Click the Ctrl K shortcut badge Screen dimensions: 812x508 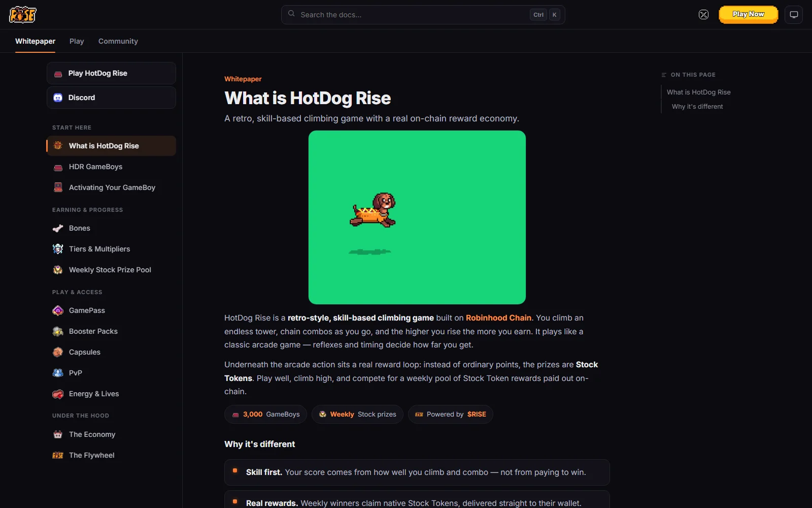[545, 15]
